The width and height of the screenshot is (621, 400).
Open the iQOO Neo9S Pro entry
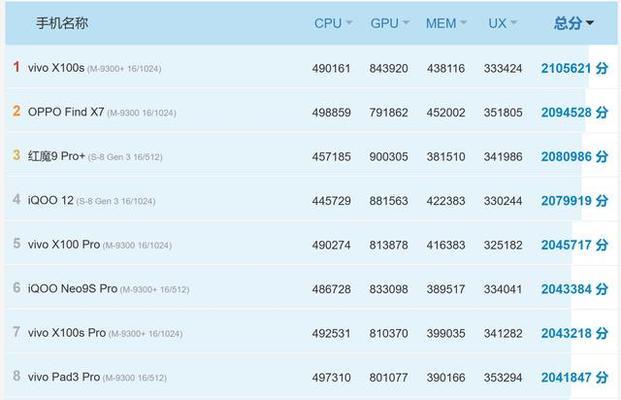[109, 289]
